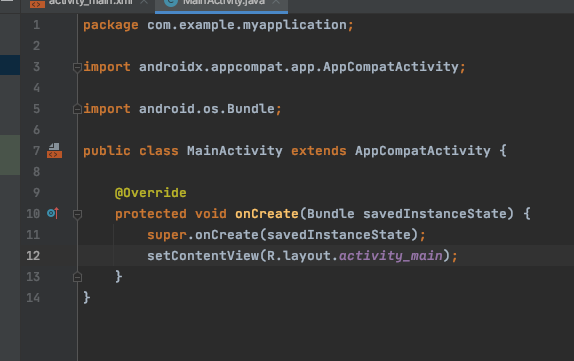Image resolution: width=574 pixels, height=361 pixels.
Task: Click line number 7 in the gutter
Action: 36,150
